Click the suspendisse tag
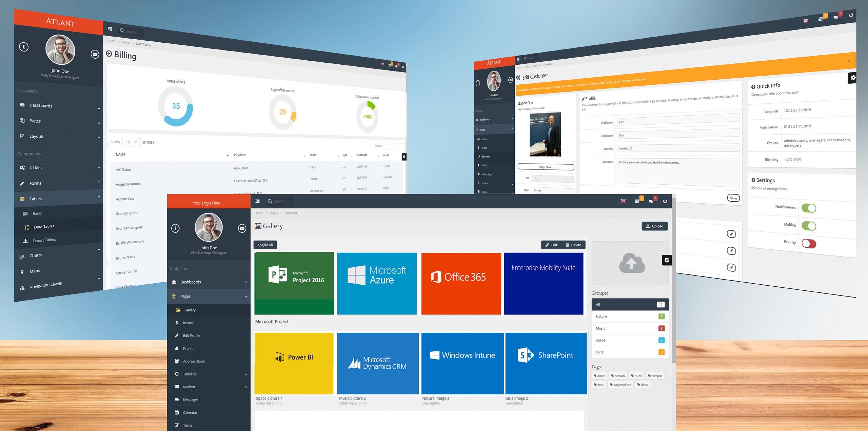Image resolution: width=868 pixels, height=431 pixels. [620, 385]
